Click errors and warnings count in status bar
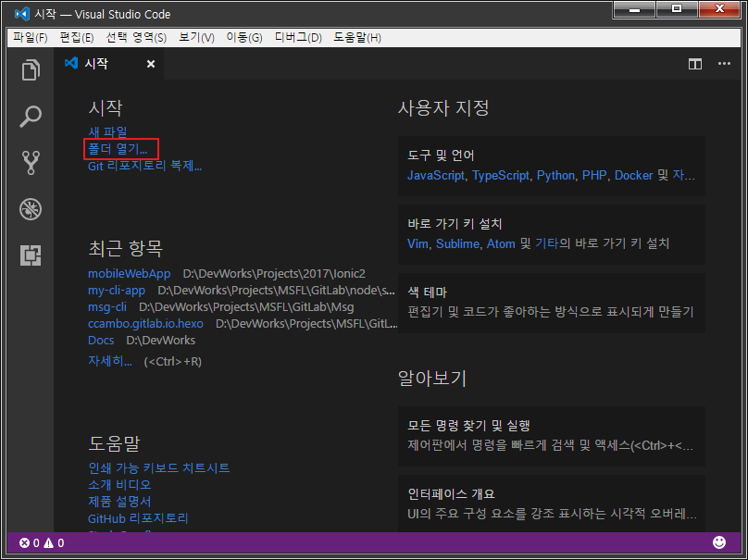 42,543
